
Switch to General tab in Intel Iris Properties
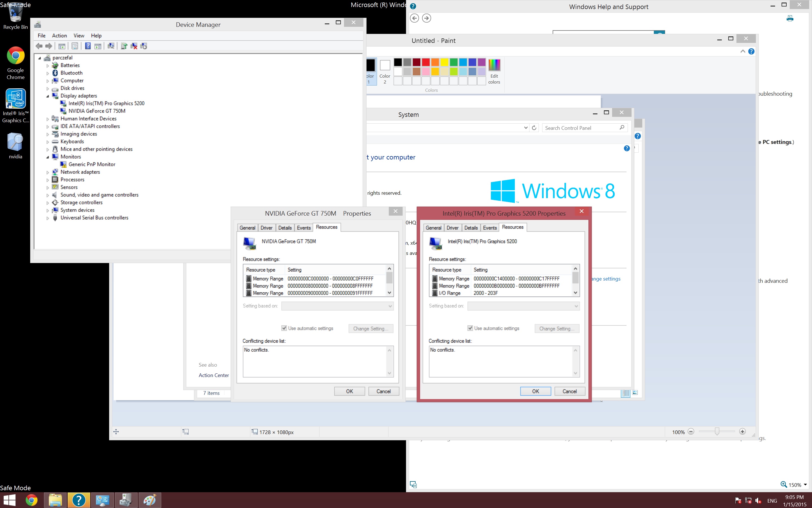[433, 228]
